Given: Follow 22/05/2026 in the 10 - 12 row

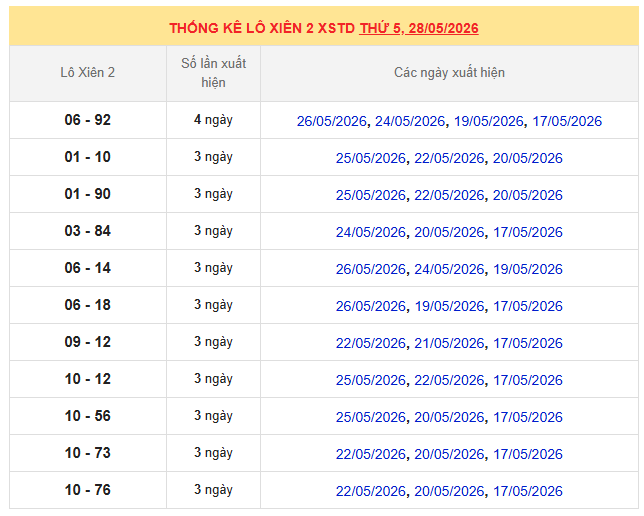Looking at the screenshot, I should [449, 380].
